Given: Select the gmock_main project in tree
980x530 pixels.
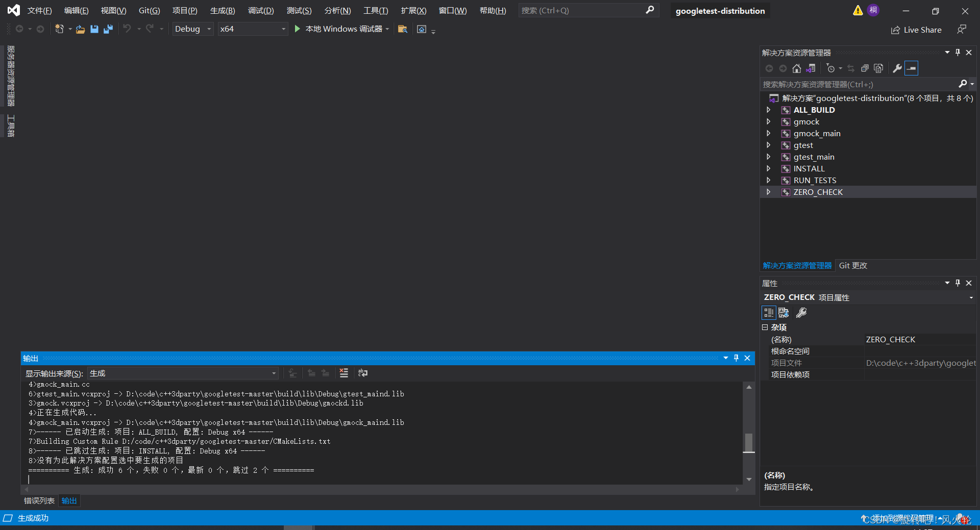Looking at the screenshot, I should pyautogui.click(x=817, y=133).
